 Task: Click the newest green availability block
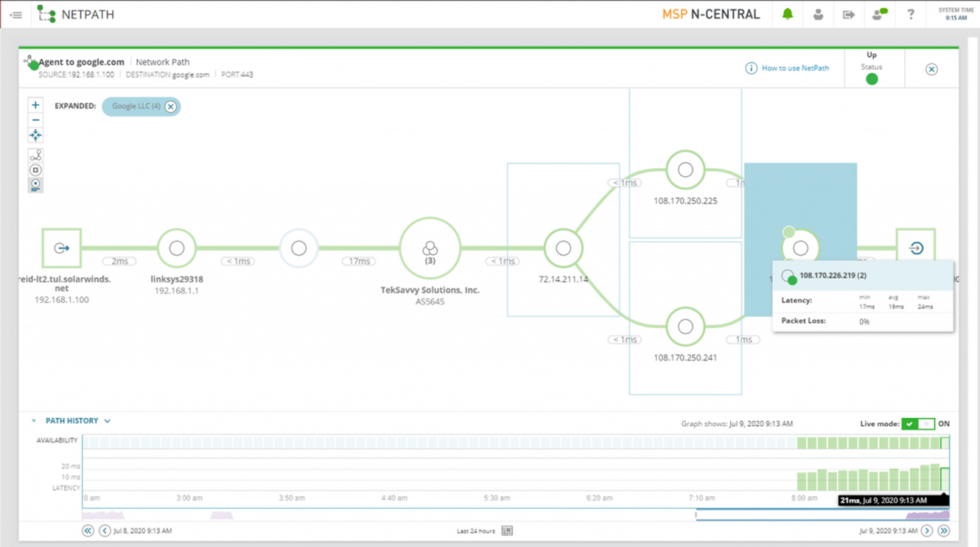point(945,442)
